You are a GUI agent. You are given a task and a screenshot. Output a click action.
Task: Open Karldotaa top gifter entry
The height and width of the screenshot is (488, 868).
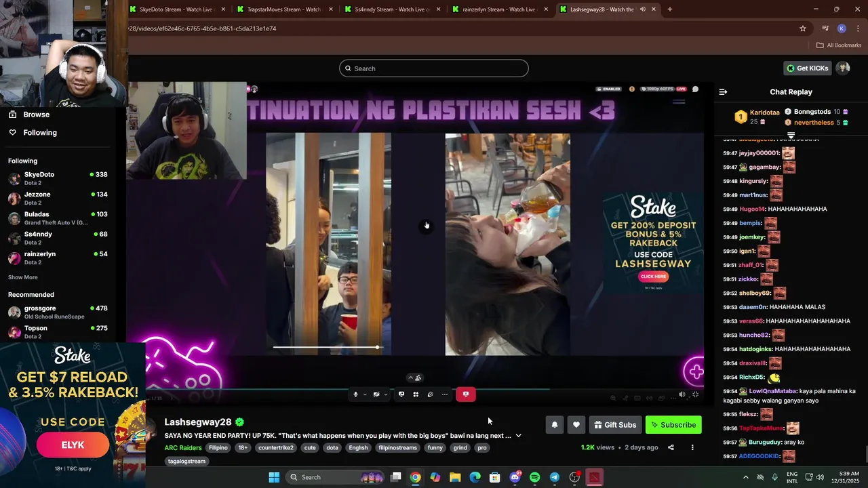[x=758, y=117]
